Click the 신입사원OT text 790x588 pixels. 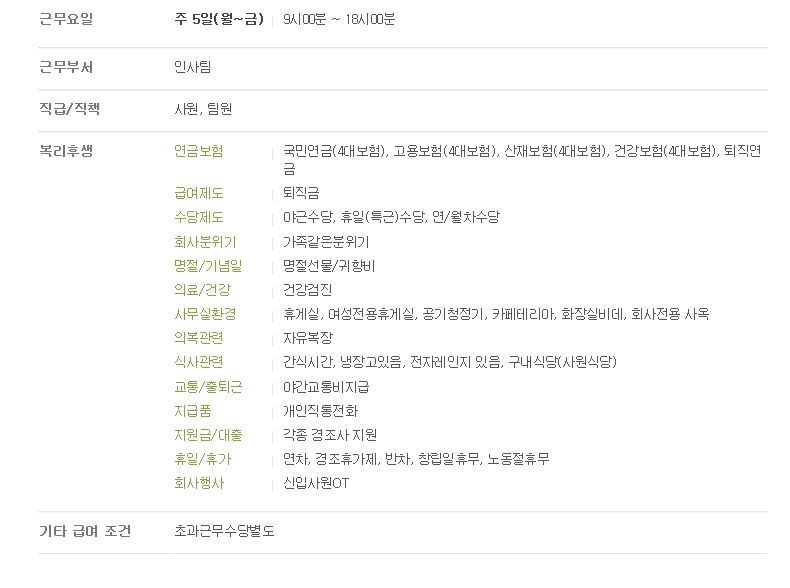tap(316, 483)
